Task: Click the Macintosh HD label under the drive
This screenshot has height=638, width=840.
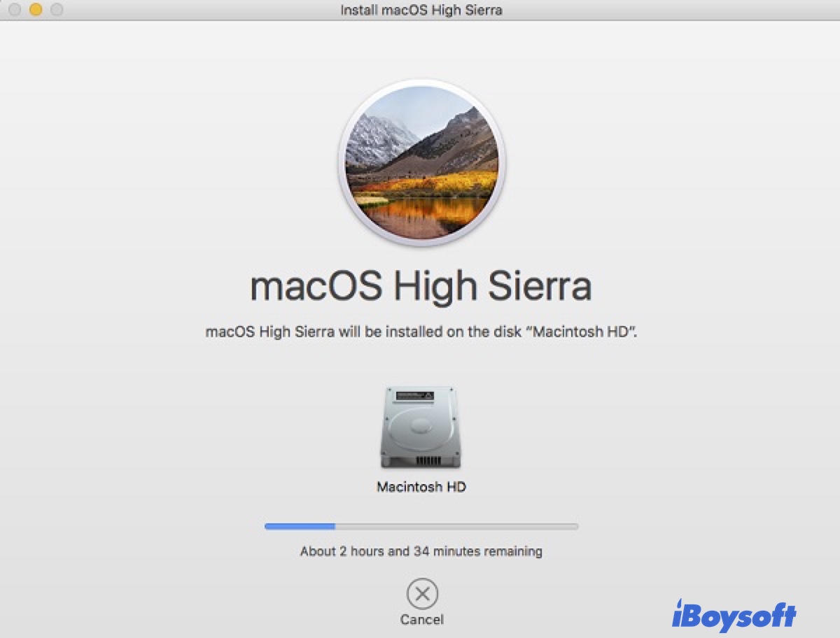Action: tap(421, 487)
